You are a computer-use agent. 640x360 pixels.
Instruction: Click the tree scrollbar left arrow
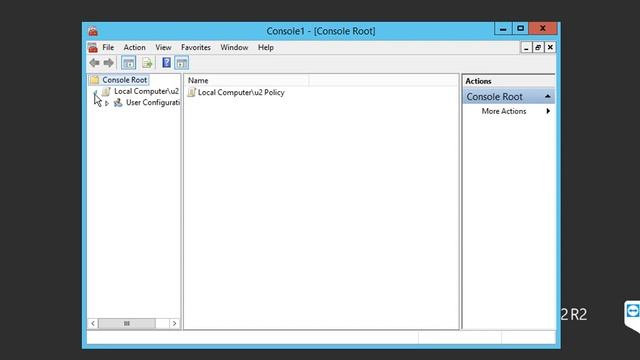(93, 323)
